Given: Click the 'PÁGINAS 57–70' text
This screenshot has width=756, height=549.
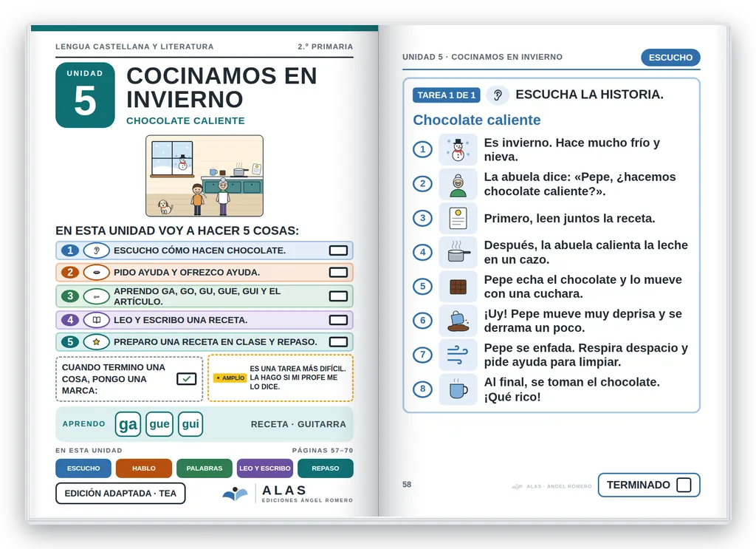Looking at the screenshot, I should (323, 450).
